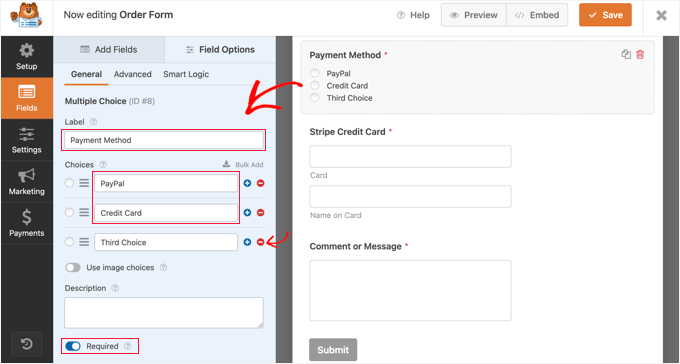Image resolution: width=680 pixels, height=364 pixels.
Task: Select Third Choice radio in form preview
Action: (x=315, y=98)
